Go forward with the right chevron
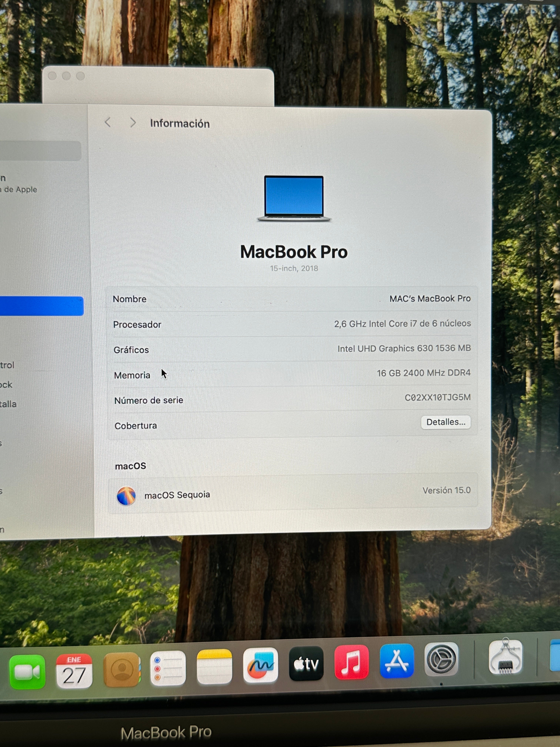The width and height of the screenshot is (560, 747). point(133,123)
